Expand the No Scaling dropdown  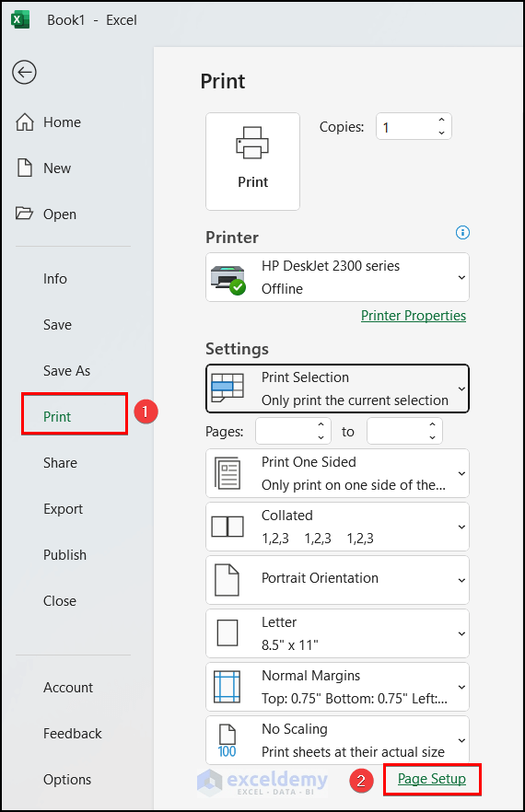461,740
